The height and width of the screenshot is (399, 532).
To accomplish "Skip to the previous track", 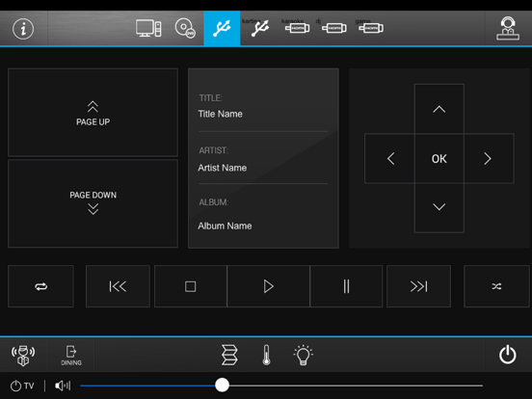I will [118, 286].
